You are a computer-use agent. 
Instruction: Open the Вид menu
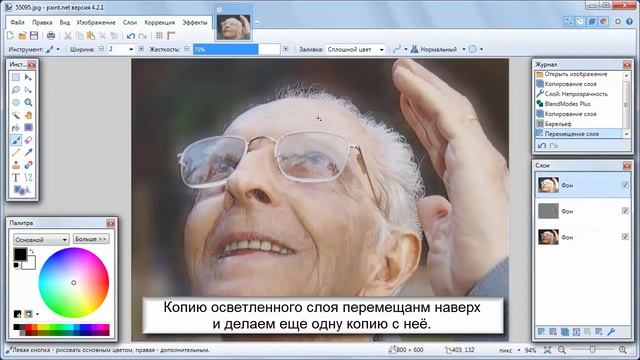[x=64, y=22]
